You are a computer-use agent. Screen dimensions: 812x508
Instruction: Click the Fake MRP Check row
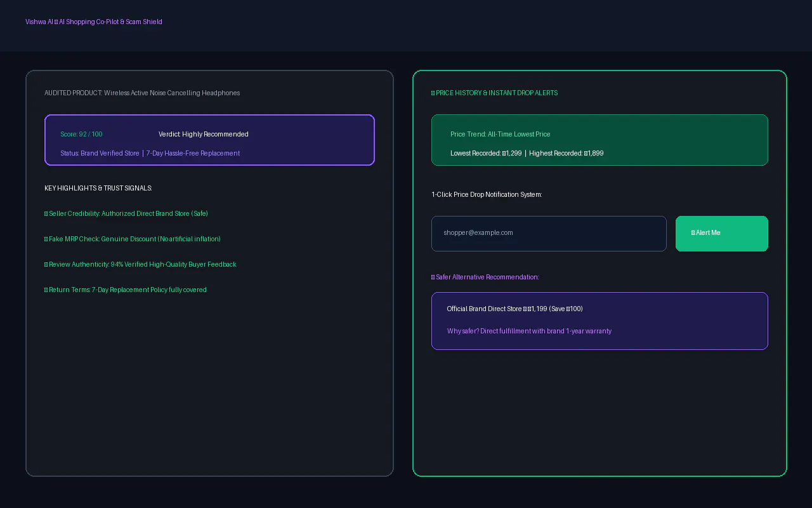(133, 239)
